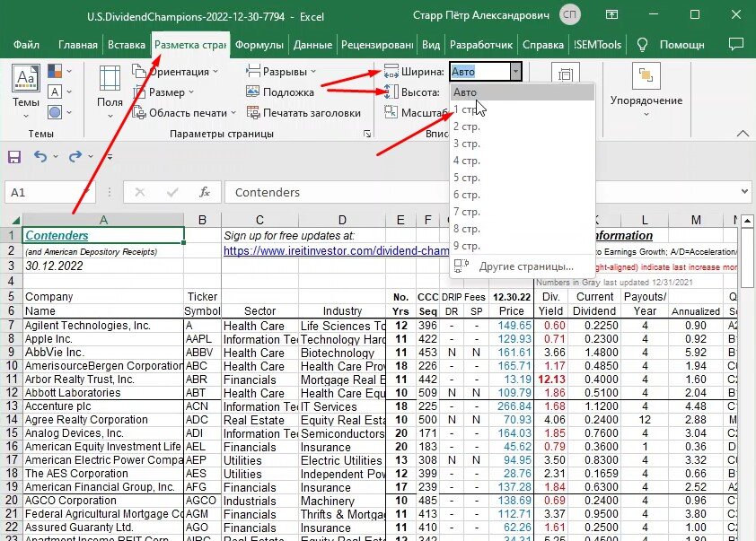Select row 7 header

12,326
